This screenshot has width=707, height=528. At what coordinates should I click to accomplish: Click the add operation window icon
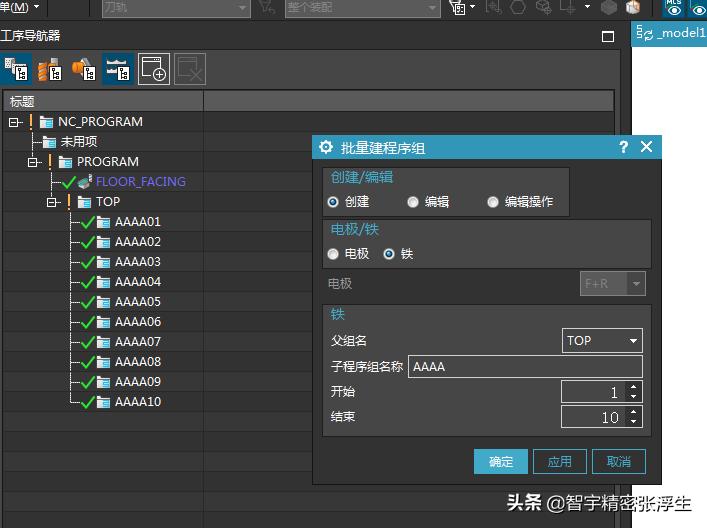pyautogui.click(x=154, y=69)
